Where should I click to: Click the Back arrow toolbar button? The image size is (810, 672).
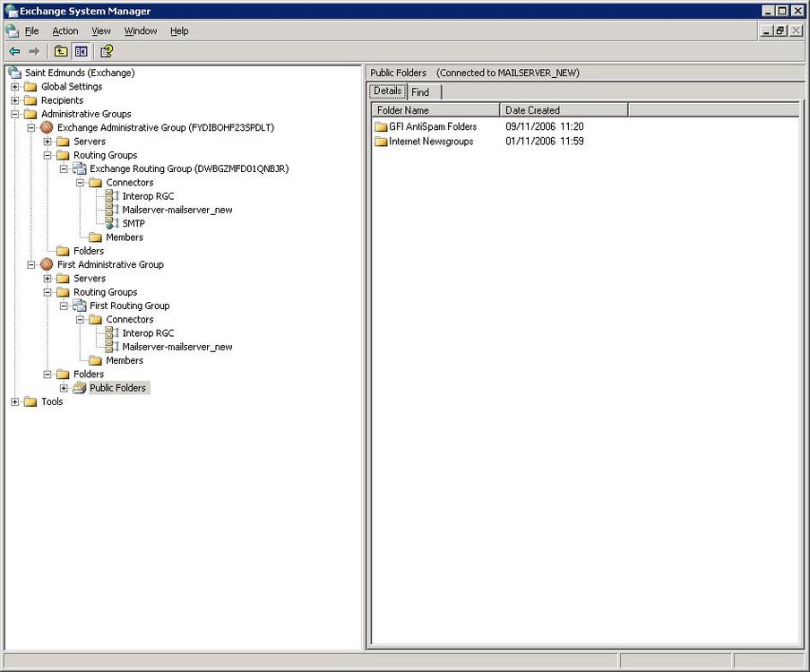coord(14,51)
